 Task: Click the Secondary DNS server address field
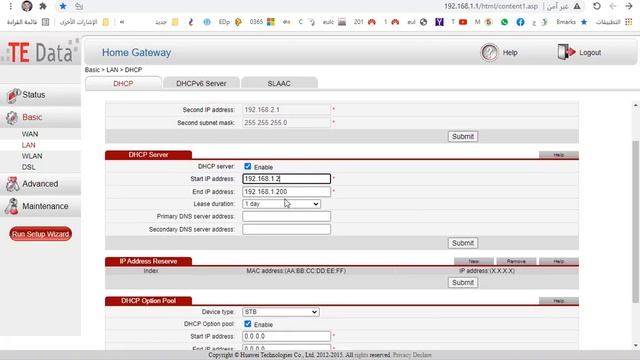[287, 229]
